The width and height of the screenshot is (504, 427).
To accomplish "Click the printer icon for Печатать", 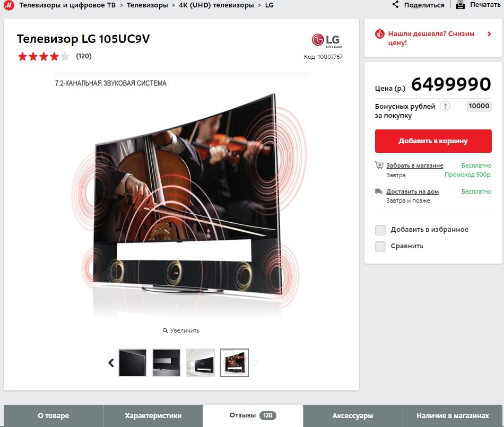I will 460,4.
